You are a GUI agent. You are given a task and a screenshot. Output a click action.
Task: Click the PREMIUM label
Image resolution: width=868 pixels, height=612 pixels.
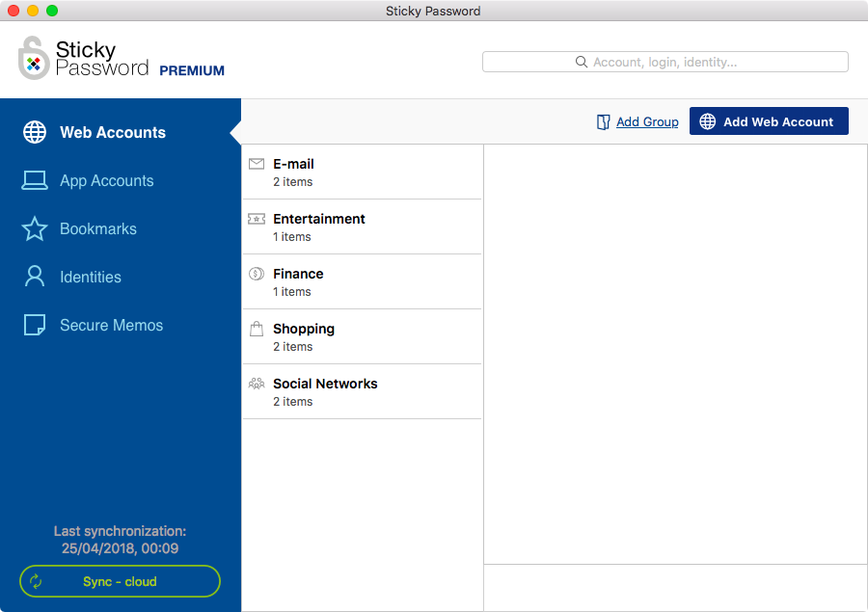coord(192,70)
